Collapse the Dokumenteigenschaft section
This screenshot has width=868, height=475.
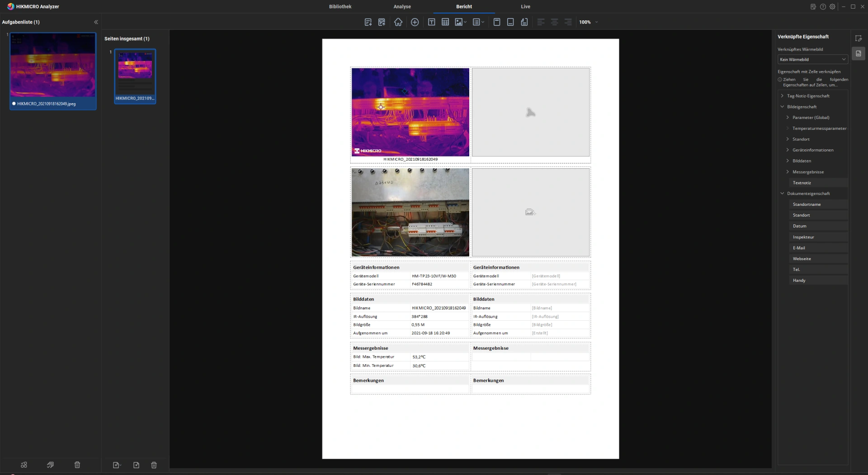coord(782,194)
